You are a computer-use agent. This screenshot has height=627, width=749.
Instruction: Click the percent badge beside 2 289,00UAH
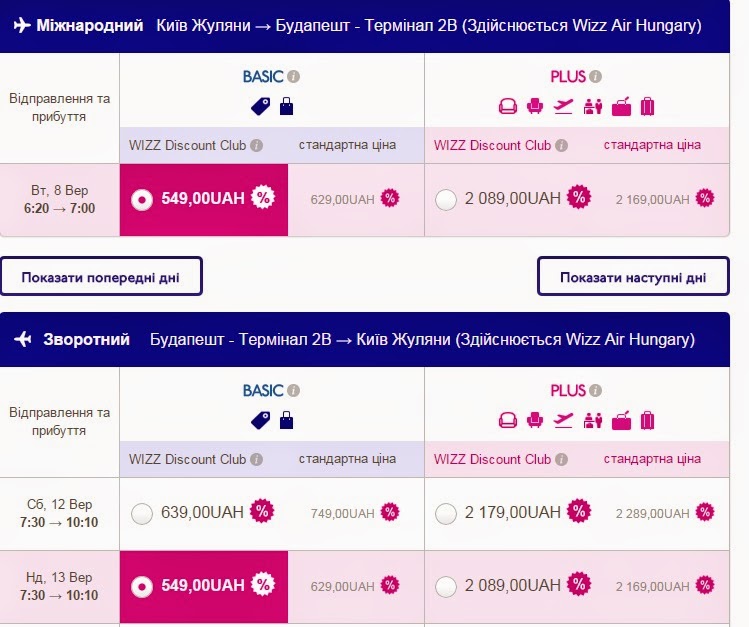(x=705, y=513)
